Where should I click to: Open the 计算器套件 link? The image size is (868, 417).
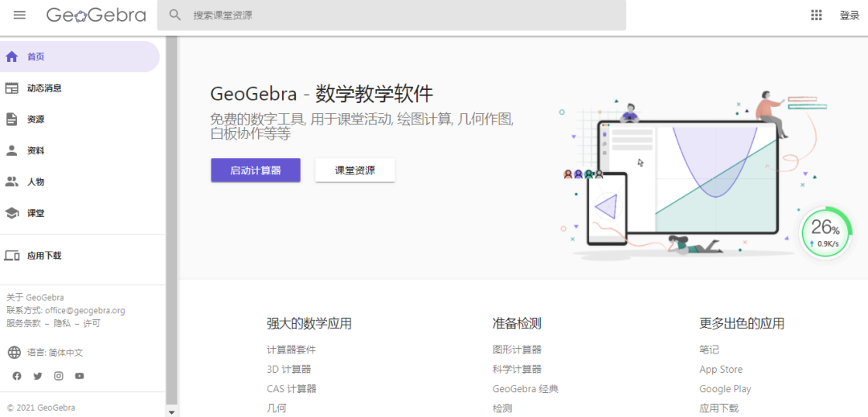pos(291,350)
